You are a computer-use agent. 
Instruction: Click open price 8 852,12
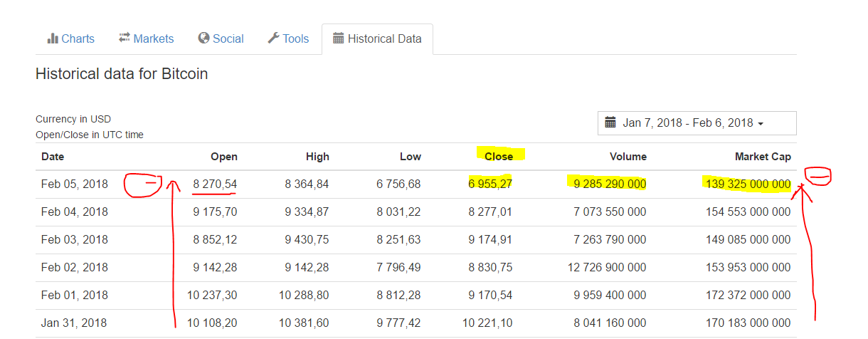[x=215, y=239]
